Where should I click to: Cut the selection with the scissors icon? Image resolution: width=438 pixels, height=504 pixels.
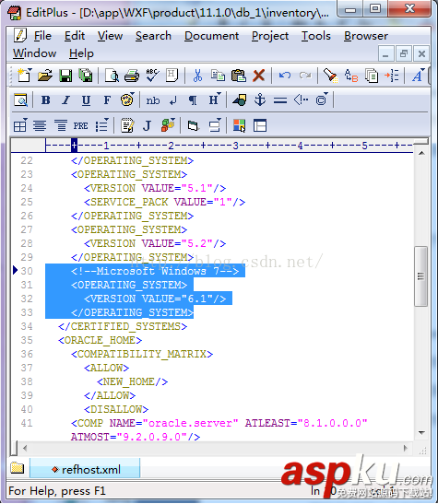[x=197, y=76]
